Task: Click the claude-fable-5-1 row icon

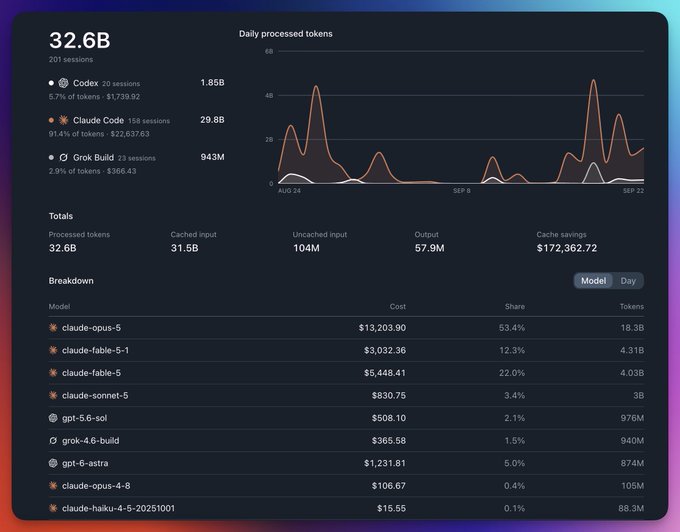Action: point(53,350)
